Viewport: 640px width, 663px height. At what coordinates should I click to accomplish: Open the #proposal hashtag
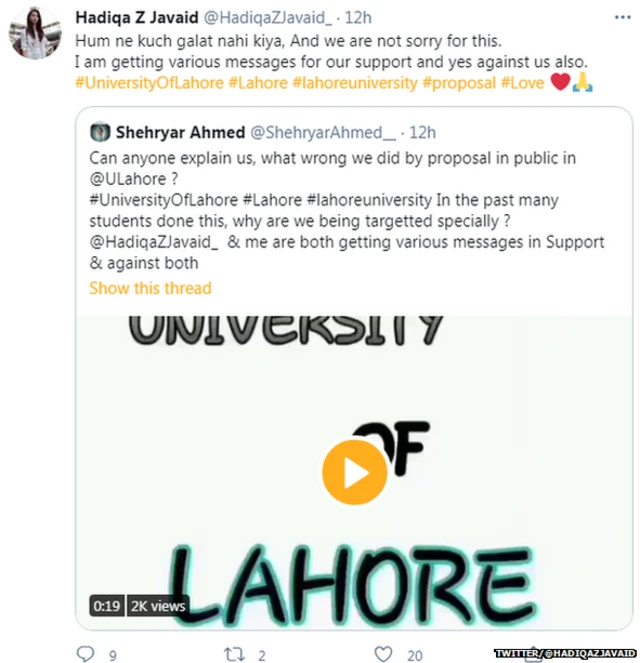(459, 82)
